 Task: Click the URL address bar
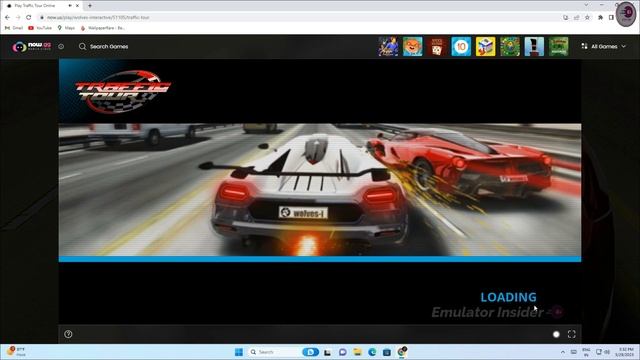(298, 18)
